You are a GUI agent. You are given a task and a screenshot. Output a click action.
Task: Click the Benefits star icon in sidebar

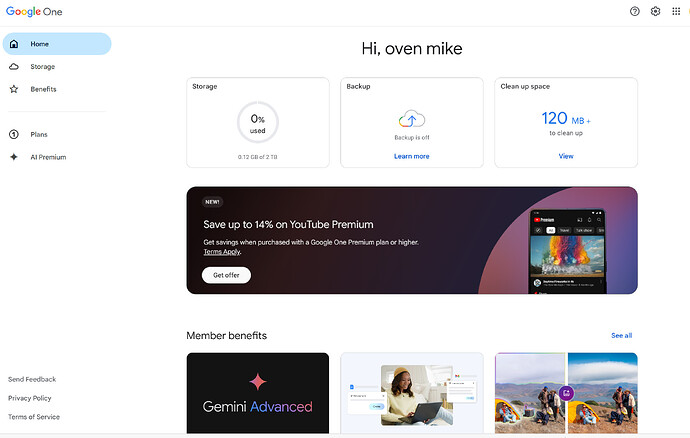14,89
